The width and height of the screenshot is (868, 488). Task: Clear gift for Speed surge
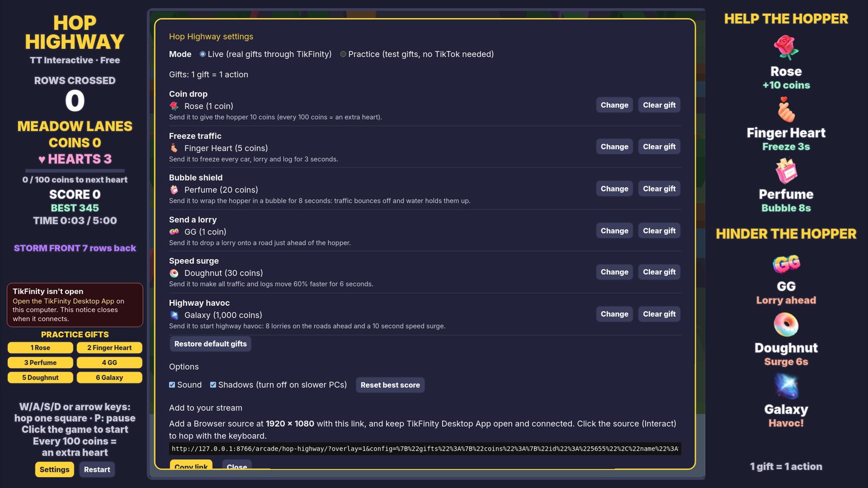[659, 272]
